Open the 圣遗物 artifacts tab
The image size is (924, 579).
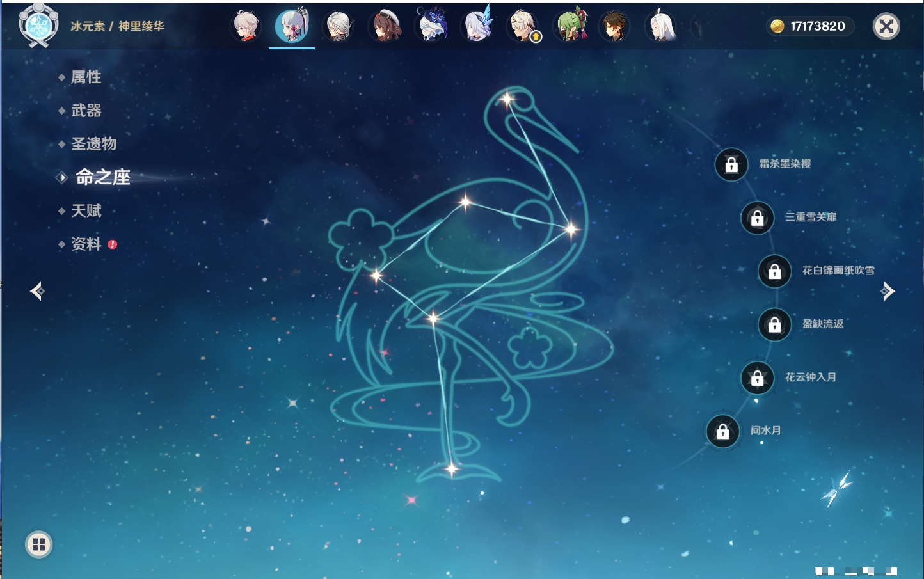click(93, 144)
